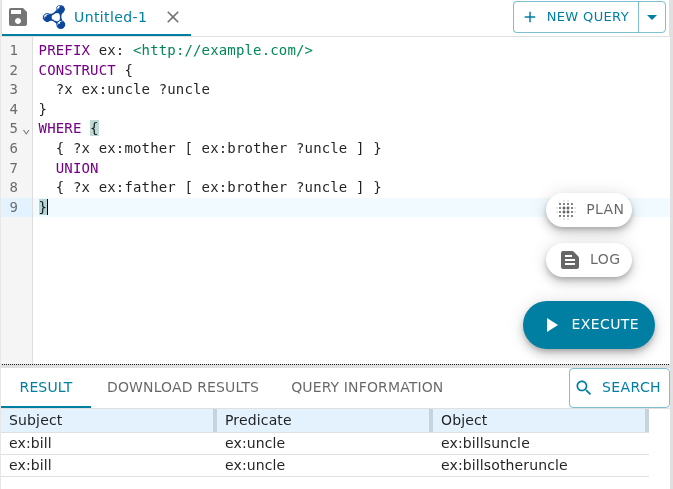Click the Object column header

point(540,420)
